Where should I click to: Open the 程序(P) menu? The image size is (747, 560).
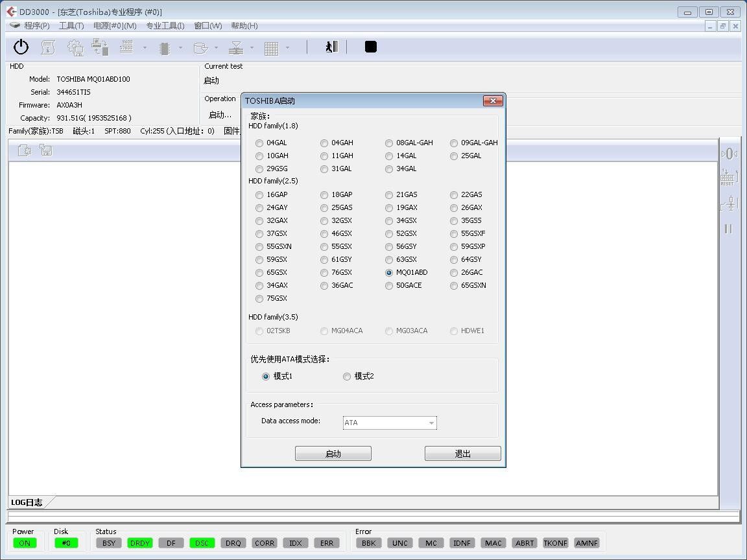point(36,26)
